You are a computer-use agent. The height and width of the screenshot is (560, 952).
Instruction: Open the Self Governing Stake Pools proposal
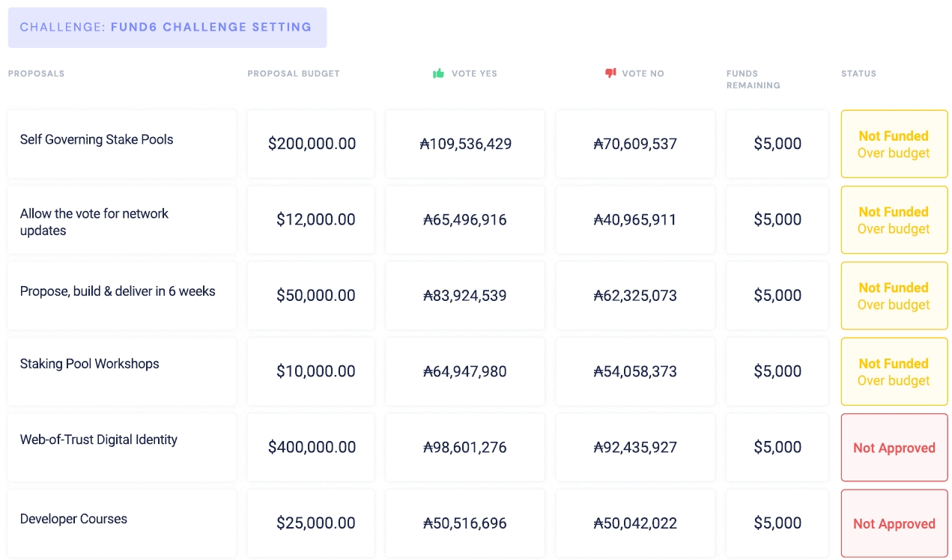[x=97, y=139]
